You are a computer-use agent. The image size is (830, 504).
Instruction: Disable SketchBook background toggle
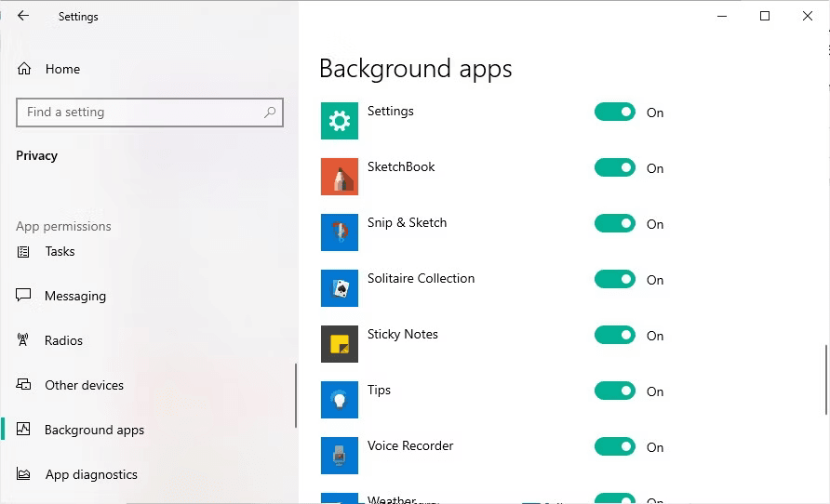614,167
